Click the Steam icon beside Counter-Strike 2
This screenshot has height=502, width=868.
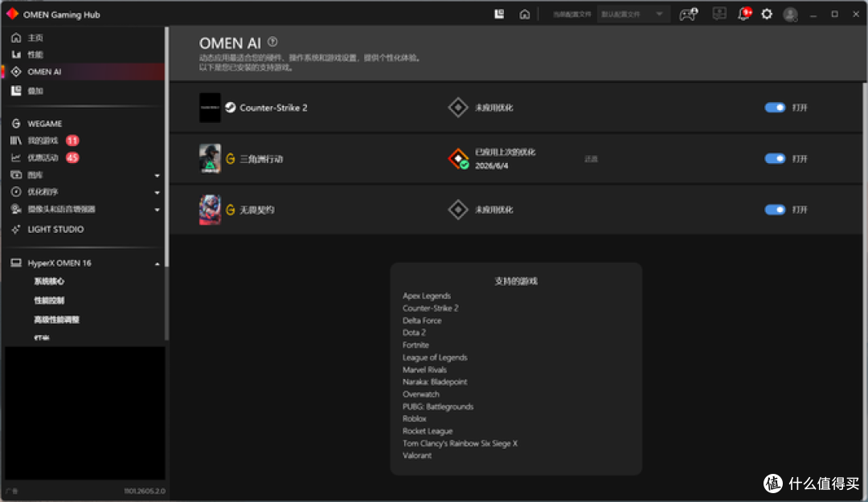[231, 108]
